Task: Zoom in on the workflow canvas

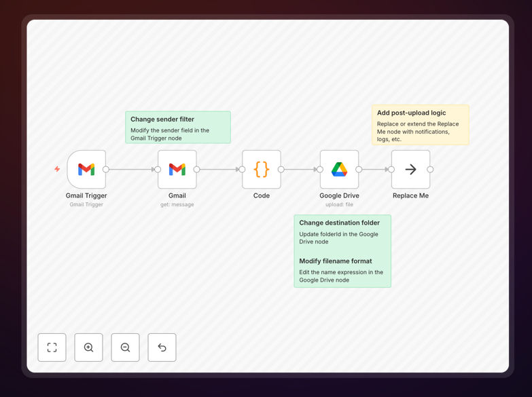Action: point(88,347)
